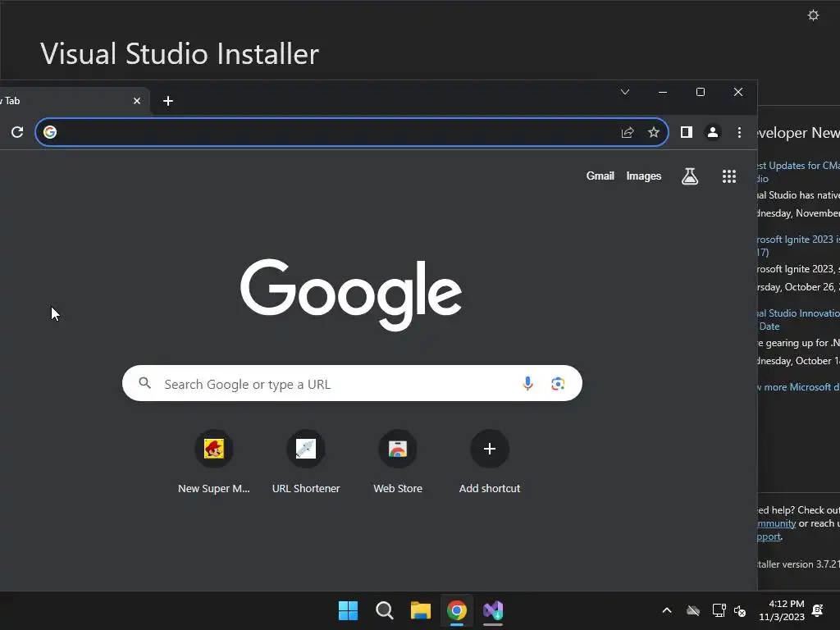Click the Search Google or type a URL box
This screenshot has width=840, height=630.
[x=352, y=384]
